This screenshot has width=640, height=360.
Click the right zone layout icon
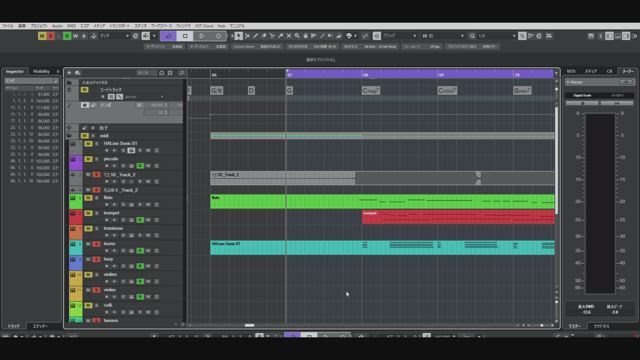point(626,36)
